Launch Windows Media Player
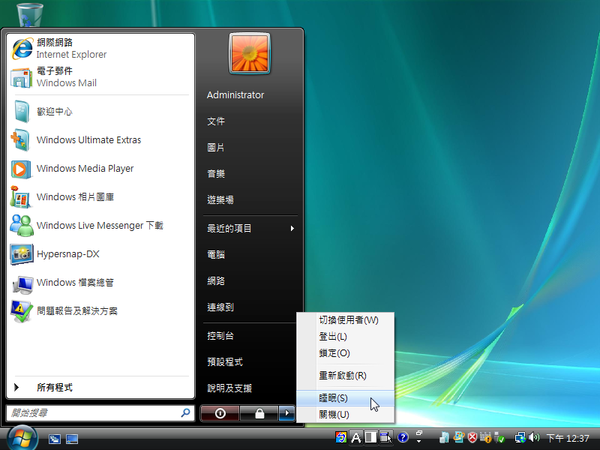 click(x=100, y=168)
